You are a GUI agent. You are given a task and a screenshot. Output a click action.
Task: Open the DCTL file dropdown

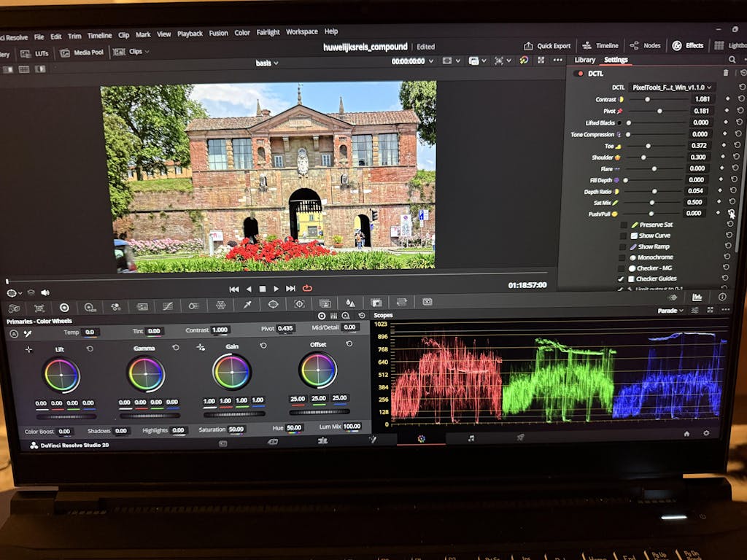(671, 87)
